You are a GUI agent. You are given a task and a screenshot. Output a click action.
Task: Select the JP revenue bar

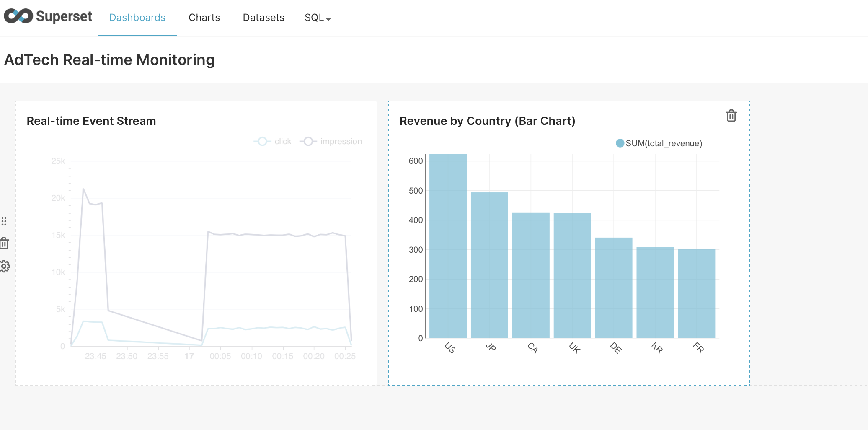(x=489, y=265)
